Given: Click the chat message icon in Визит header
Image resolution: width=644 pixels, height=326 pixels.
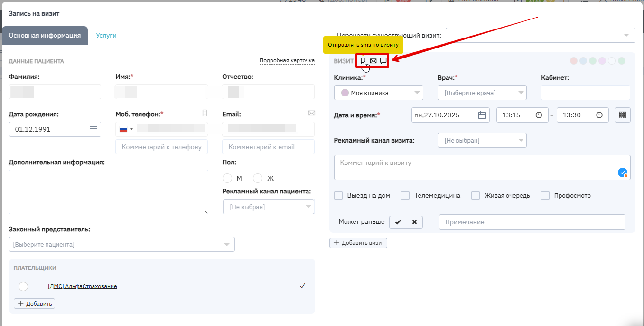Looking at the screenshot, I should pyautogui.click(x=383, y=61).
